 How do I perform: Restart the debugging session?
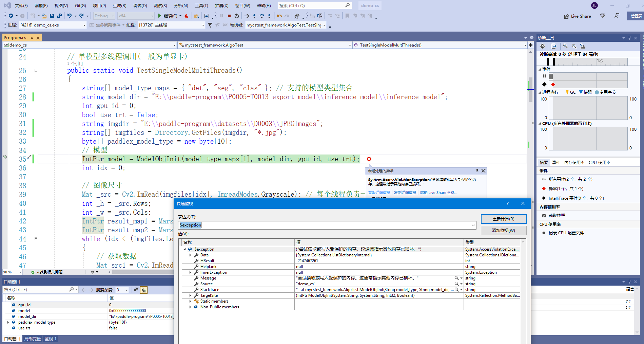click(x=237, y=16)
